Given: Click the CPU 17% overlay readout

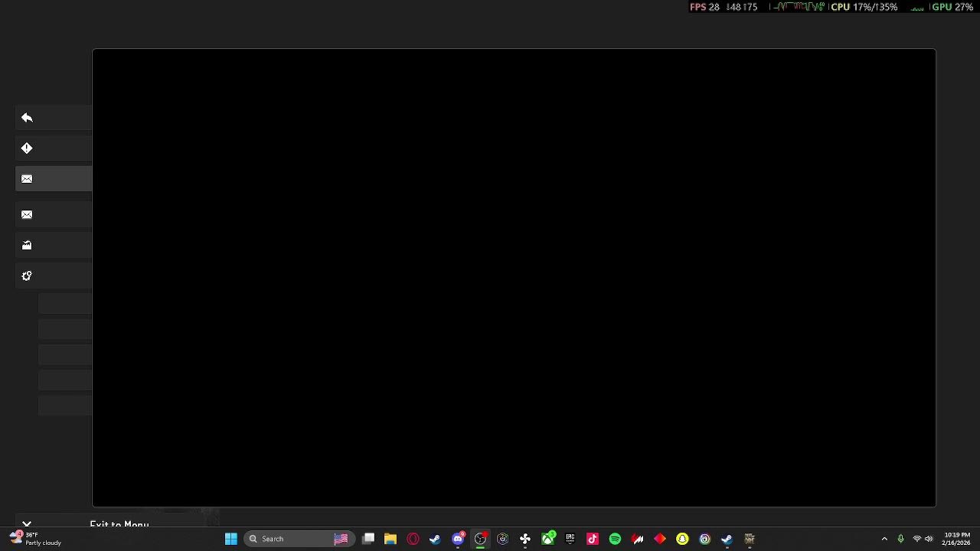Looking at the screenshot, I should point(864,7).
